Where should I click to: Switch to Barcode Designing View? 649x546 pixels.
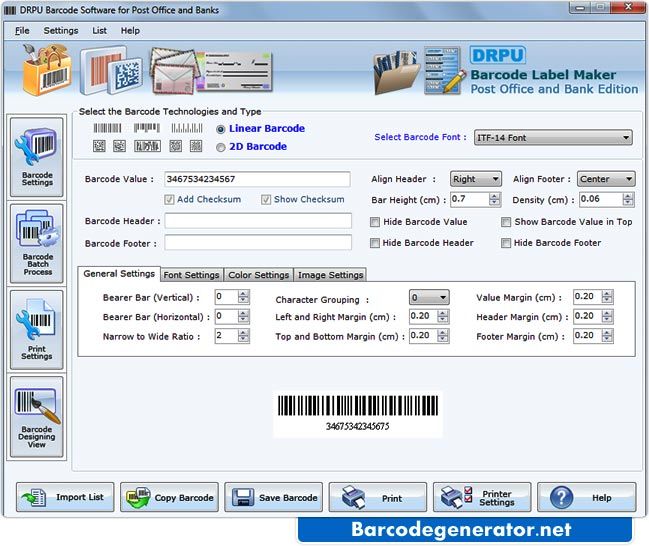(x=37, y=416)
